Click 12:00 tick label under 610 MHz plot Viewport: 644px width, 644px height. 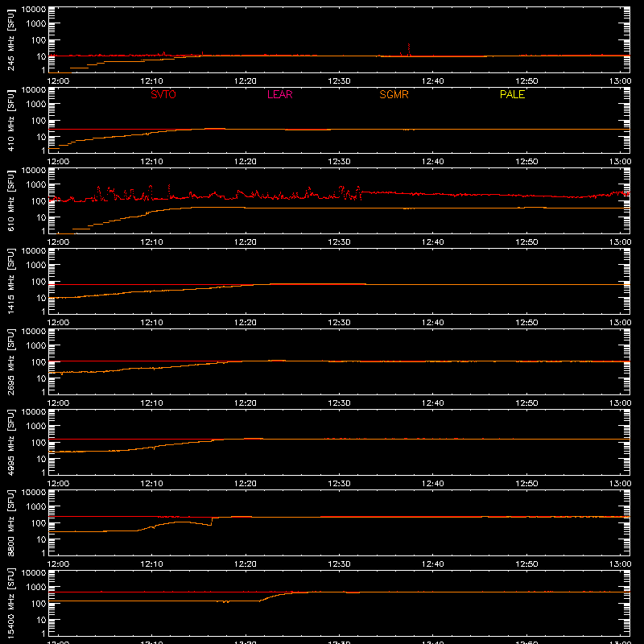(x=58, y=242)
